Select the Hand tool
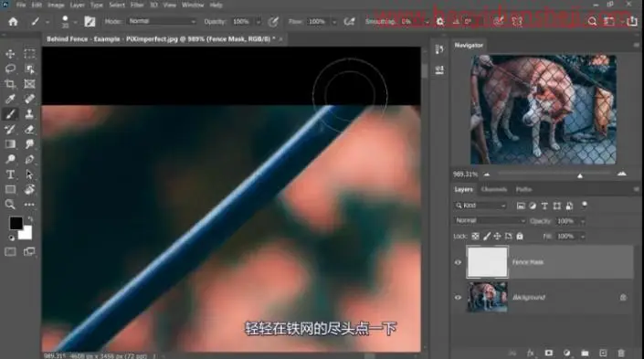The width and height of the screenshot is (644, 359). 29,189
